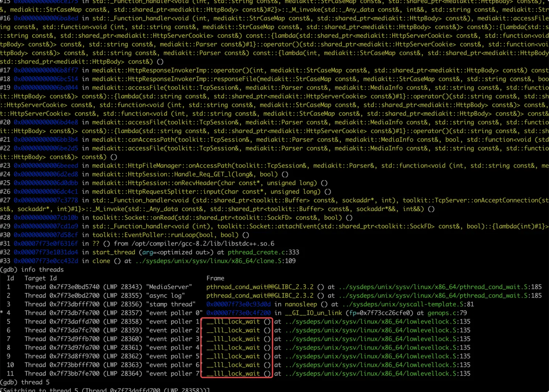Screen dimensions: 549x392
Task: Click the '(gdb) thread 5' command line
Action: pyautogui.click(x=25, y=382)
